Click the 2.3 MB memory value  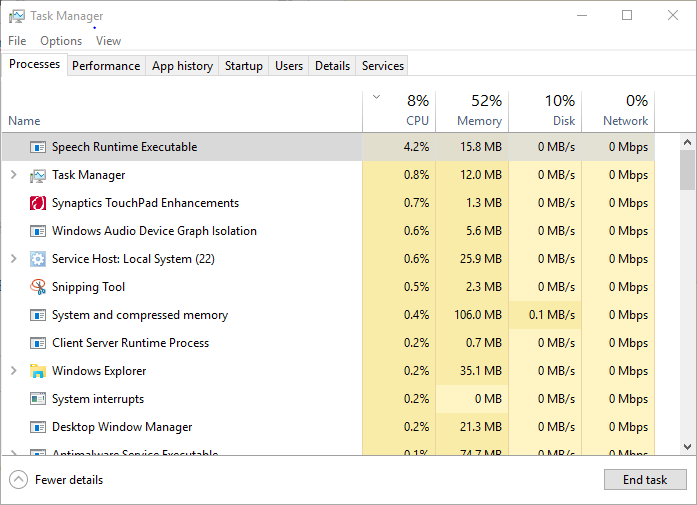pyautogui.click(x=484, y=287)
